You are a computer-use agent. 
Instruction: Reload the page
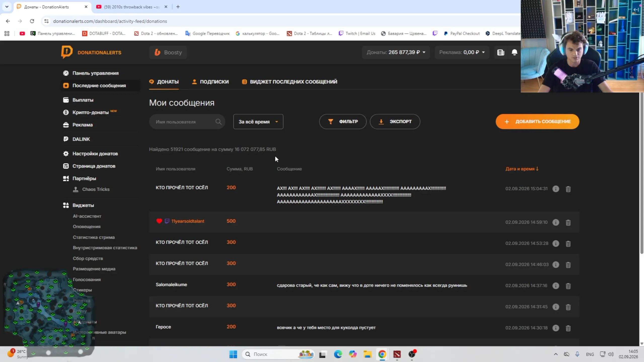pos(32,21)
